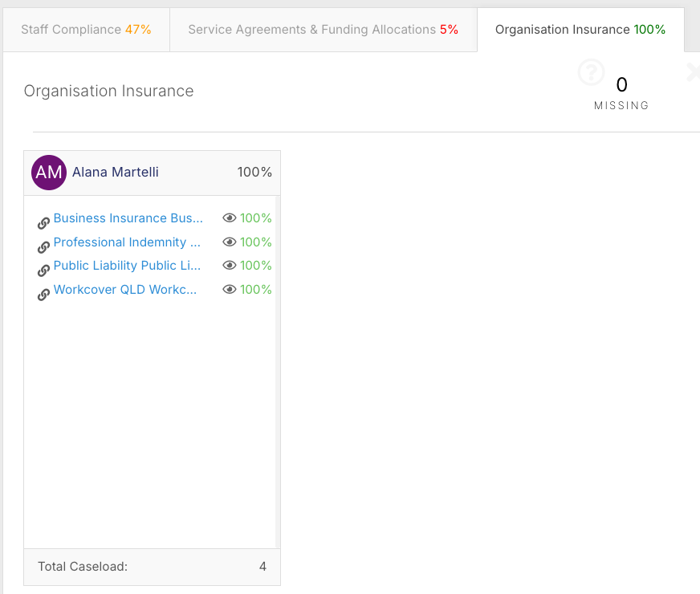Click link icon beside Workcover QLD
700x594 pixels.
point(43,295)
